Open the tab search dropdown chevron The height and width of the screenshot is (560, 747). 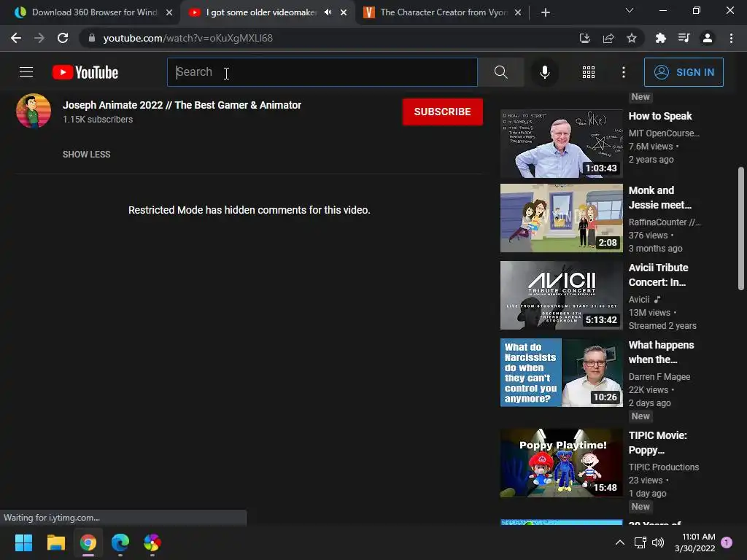coord(630,10)
